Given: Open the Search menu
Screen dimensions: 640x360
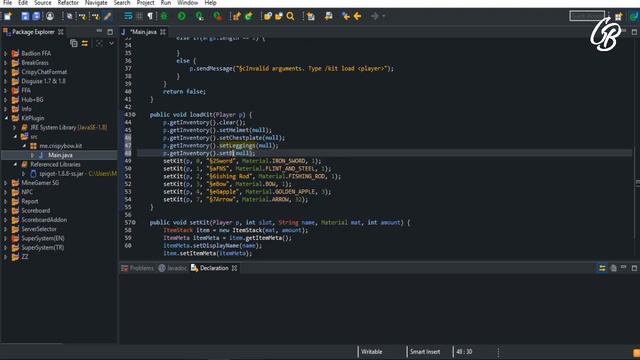Looking at the screenshot, I should pos(122,3).
